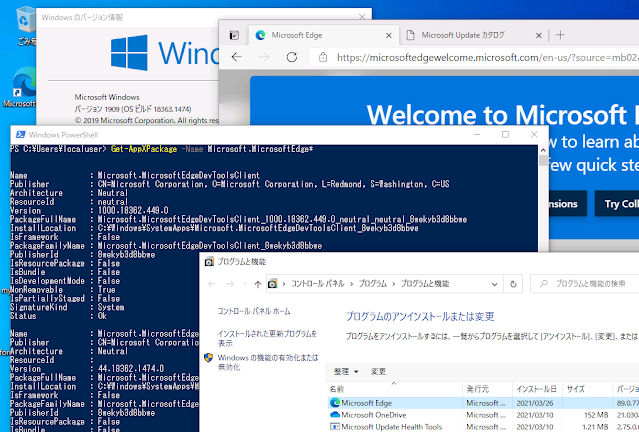The image size is (639, 432).
Task: Open the Recycle Bin desktop icon
Action: pyautogui.click(x=25, y=24)
